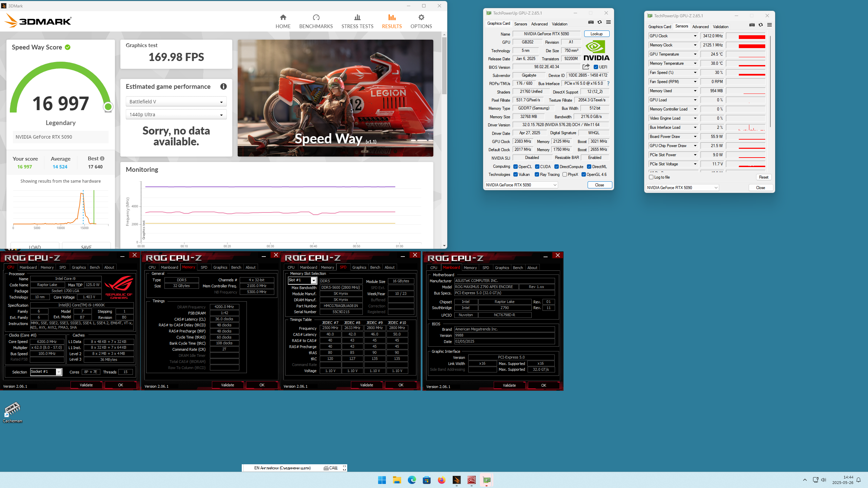Click Validate in the CPU-Z Memory window
This screenshot has height=488, width=868.
228,385
